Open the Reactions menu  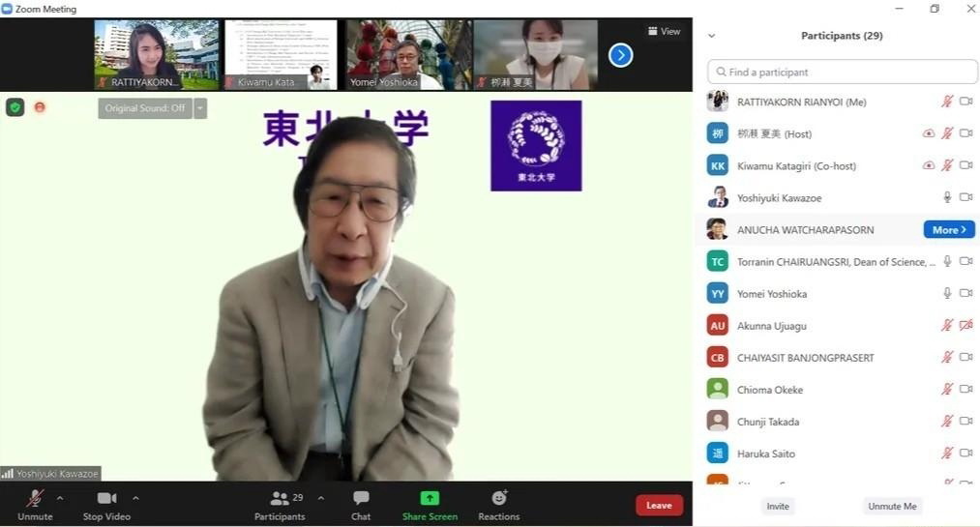pyautogui.click(x=499, y=505)
